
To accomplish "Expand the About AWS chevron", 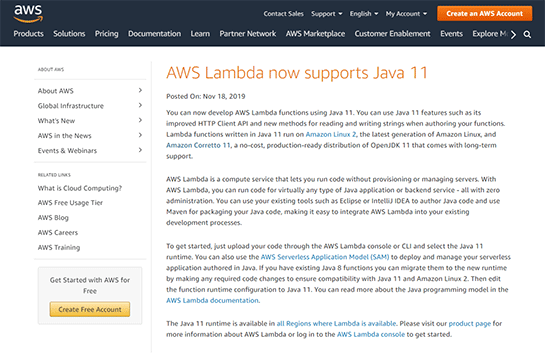I will tap(140, 90).
